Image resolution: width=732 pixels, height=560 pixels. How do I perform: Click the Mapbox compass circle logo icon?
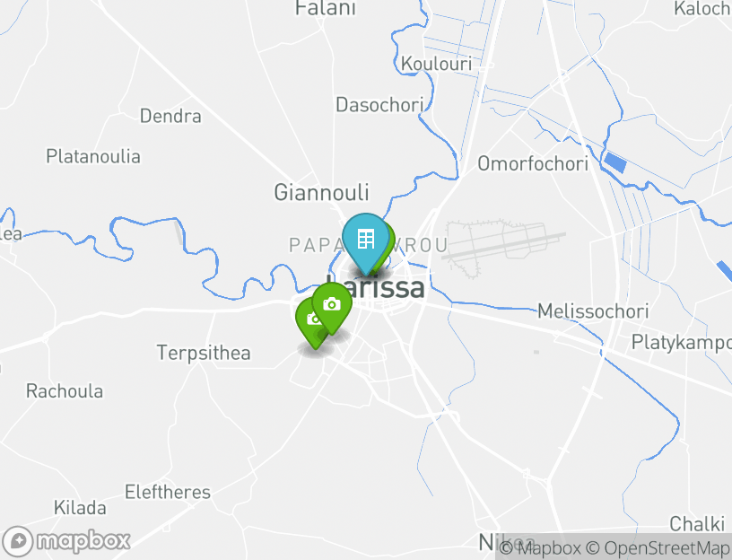click(x=18, y=542)
